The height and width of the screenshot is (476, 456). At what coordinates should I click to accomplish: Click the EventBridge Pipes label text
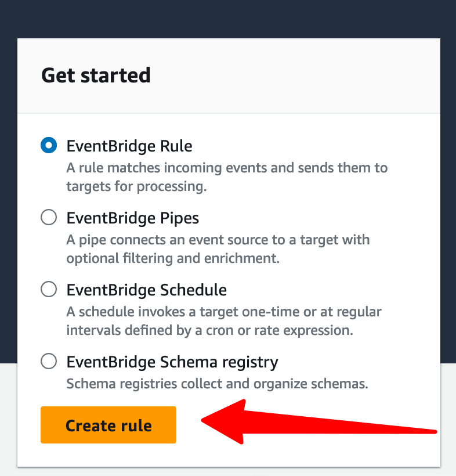pyautogui.click(x=132, y=218)
